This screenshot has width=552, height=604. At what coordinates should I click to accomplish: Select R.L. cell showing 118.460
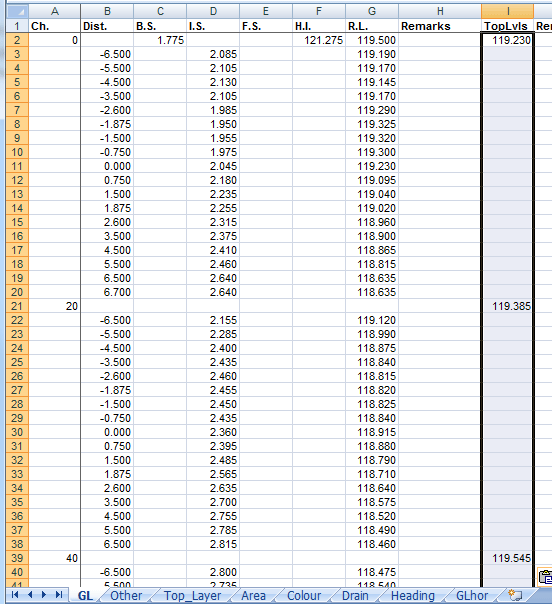click(x=372, y=544)
